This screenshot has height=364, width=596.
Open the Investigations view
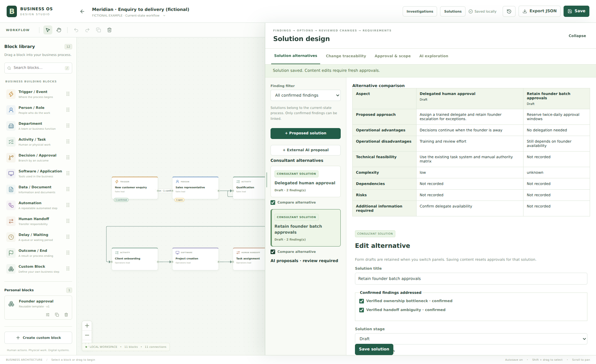click(x=420, y=11)
